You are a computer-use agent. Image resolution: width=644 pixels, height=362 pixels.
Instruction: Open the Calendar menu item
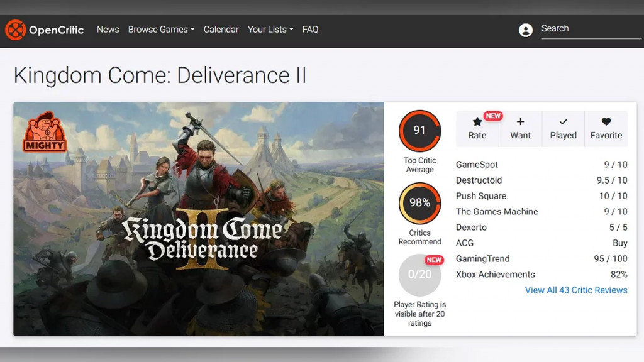point(221,30)
